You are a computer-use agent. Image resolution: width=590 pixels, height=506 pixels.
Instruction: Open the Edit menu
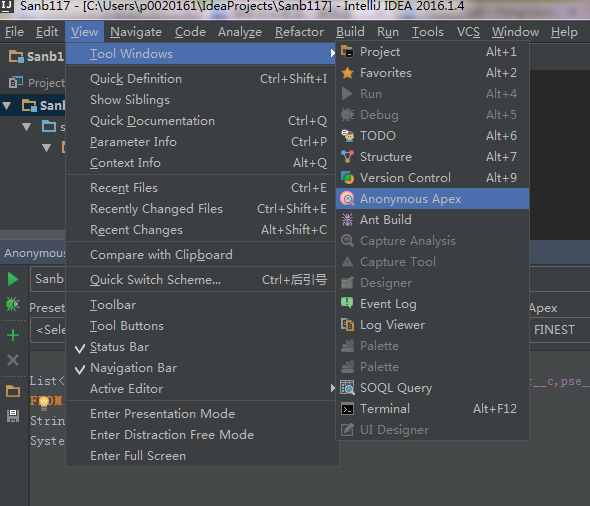pyautogui.click(x=47, y=32)
